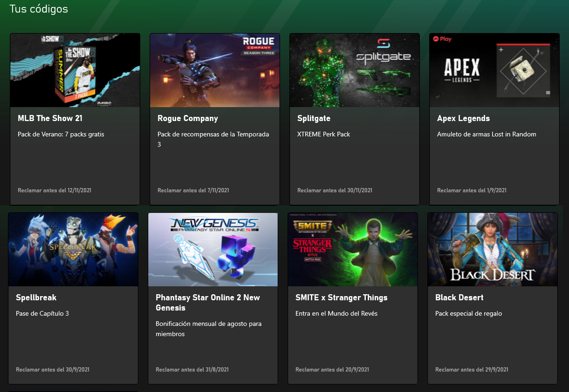Screen dimensions: 569x392
Task: Click 'Reclamar antes del 12/11/2021' date
Action: coord(55,190)
